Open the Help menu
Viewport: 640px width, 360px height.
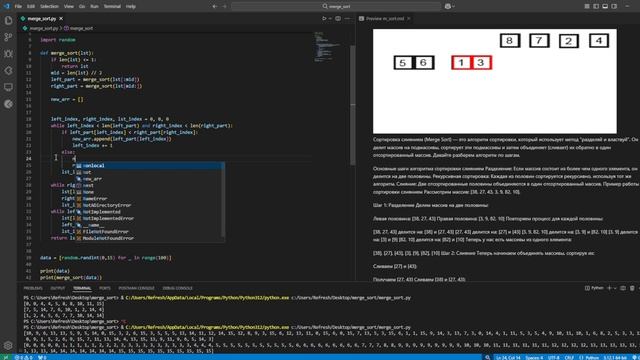click(131, 6)
